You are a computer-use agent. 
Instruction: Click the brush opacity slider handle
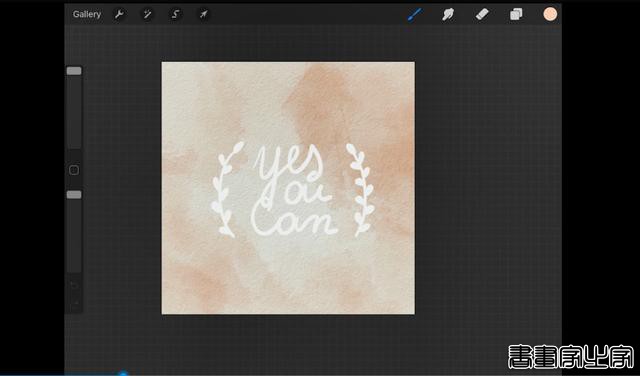74,195
